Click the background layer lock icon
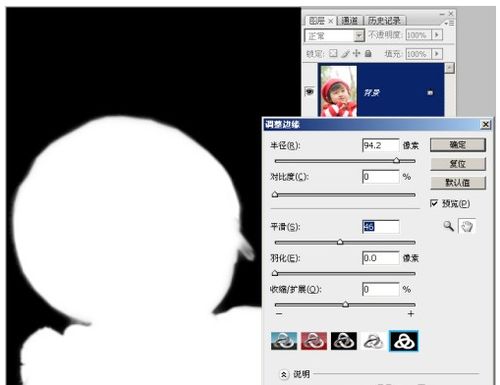The height and width of the screenshot is (385, 500). click(430, 92)
